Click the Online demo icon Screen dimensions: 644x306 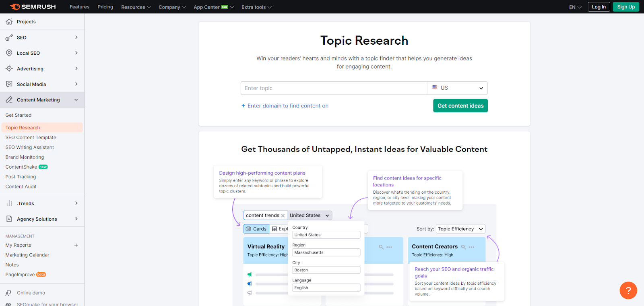[x=8, y=293]
